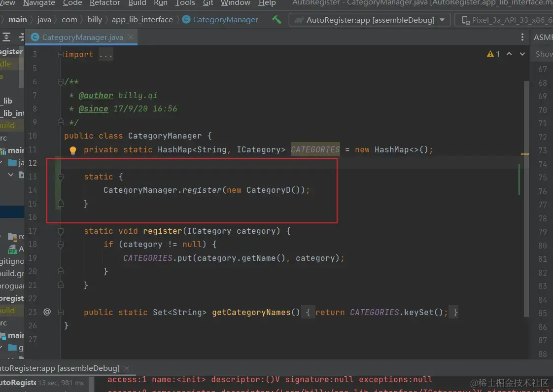Click the @author Javadoc tag
Image resolution: width=553 pixels, height=392 pixels.
[96, 95]
